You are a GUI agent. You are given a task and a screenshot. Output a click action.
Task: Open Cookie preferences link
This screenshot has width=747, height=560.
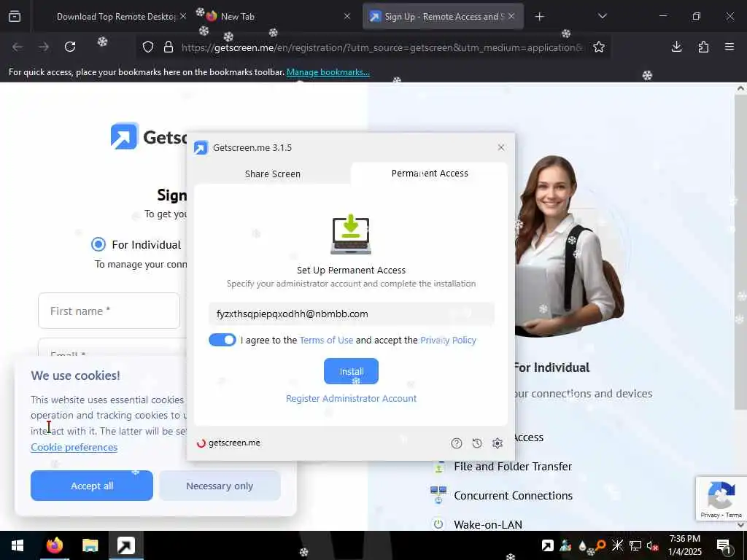(x=74, y=447)
